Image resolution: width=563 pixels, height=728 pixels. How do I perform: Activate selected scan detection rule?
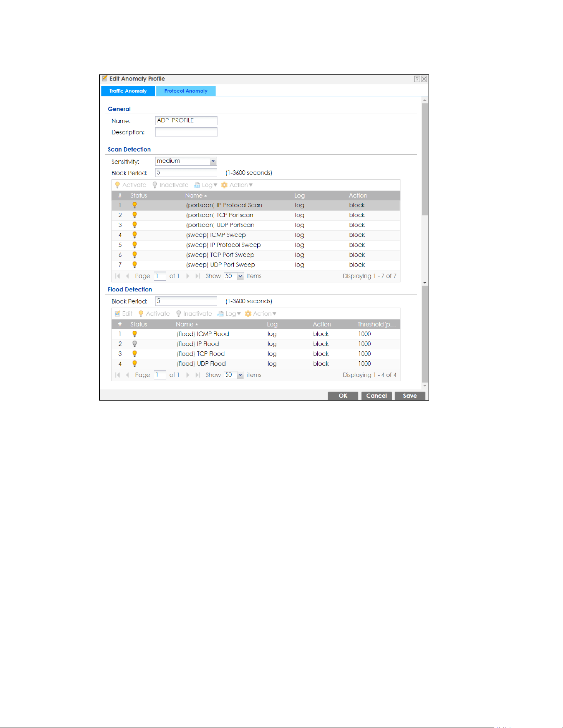[x=131, y=185]
